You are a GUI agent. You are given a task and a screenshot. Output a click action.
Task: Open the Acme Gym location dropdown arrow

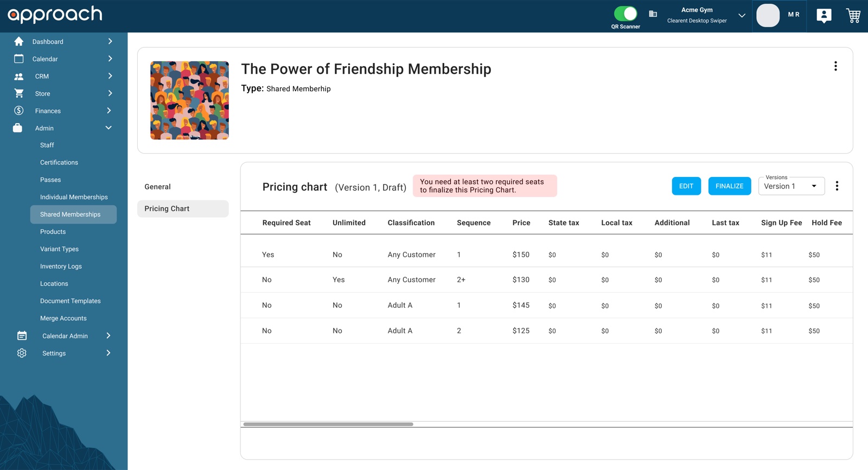[x=742, y=16]
